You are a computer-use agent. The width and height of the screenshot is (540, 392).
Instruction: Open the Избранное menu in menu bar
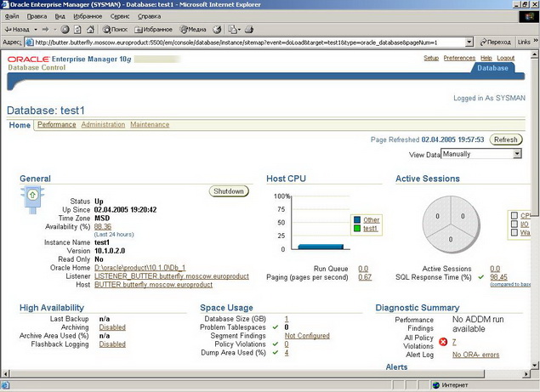coord(88,16)
